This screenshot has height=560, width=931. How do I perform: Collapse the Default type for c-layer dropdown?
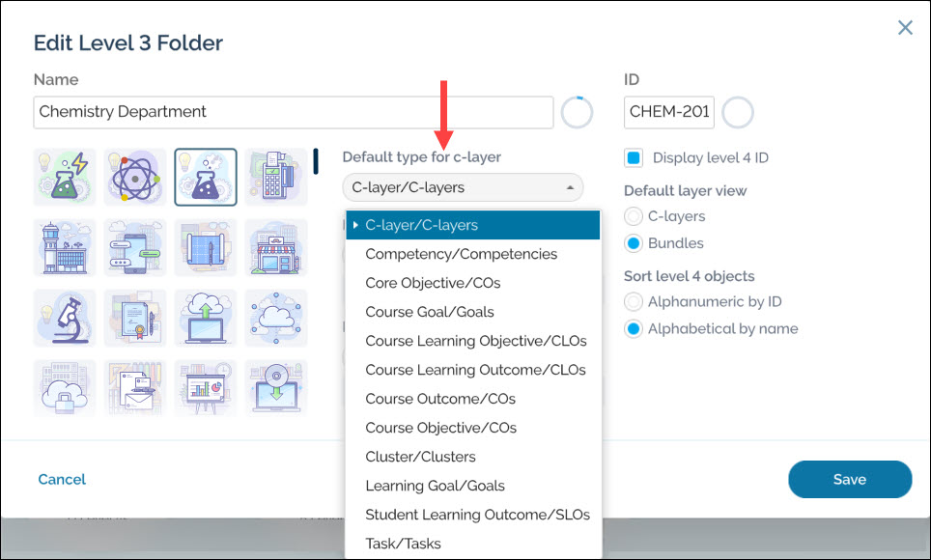463,187
